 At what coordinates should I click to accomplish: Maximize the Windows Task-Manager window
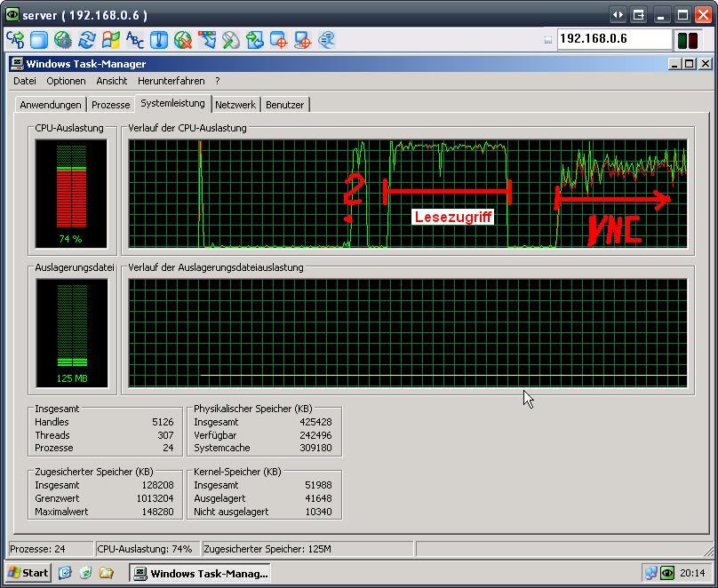click(x=689, y=64)
